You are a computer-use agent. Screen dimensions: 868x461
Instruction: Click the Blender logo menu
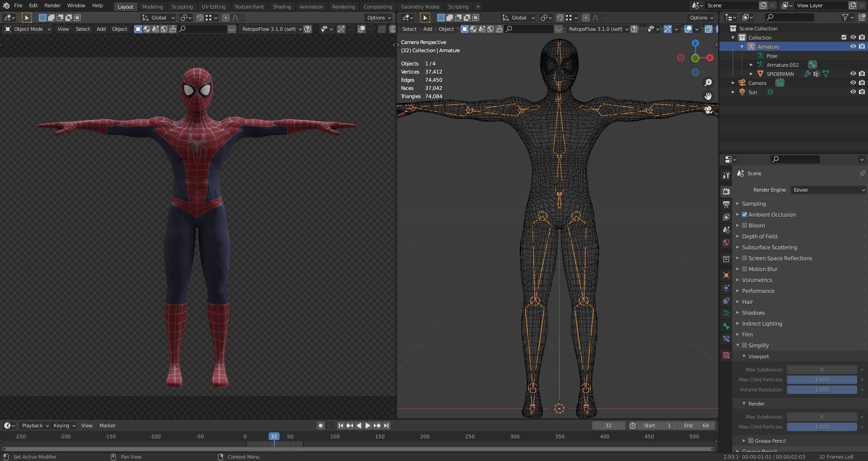point(6,5)
